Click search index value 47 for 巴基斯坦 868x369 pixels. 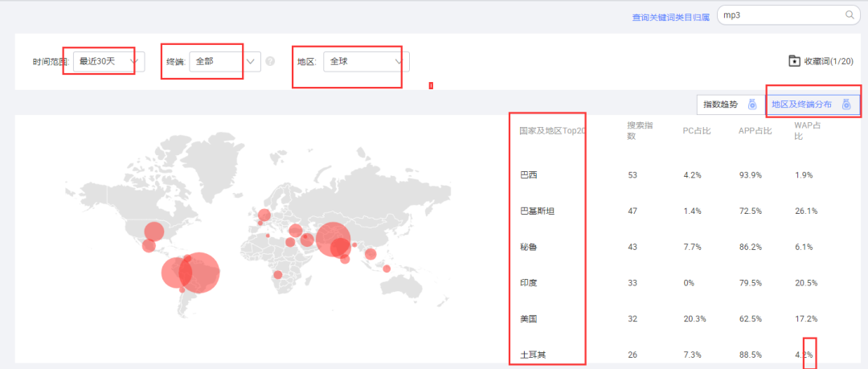[633, 211]
